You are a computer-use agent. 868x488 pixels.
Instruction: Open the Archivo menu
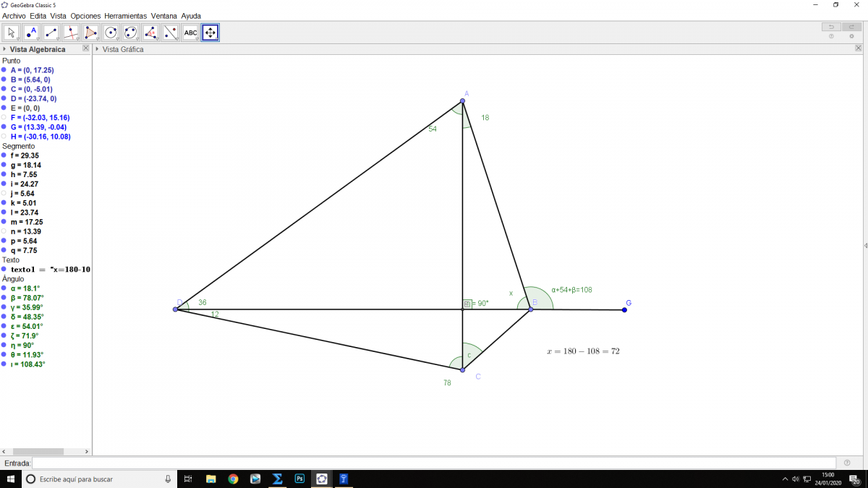(x=14, y=15)
